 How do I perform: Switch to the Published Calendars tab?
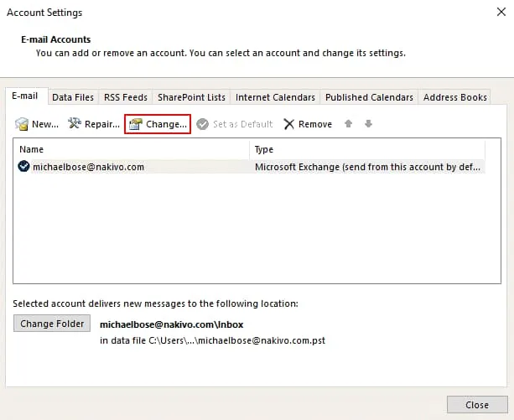[369, 97]
